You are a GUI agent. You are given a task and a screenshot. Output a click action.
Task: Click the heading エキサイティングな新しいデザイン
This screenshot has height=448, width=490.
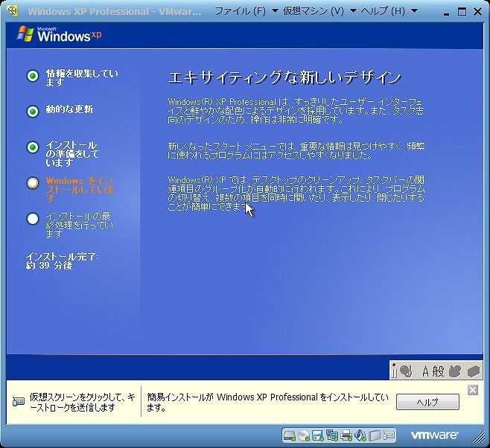(284, 77)
